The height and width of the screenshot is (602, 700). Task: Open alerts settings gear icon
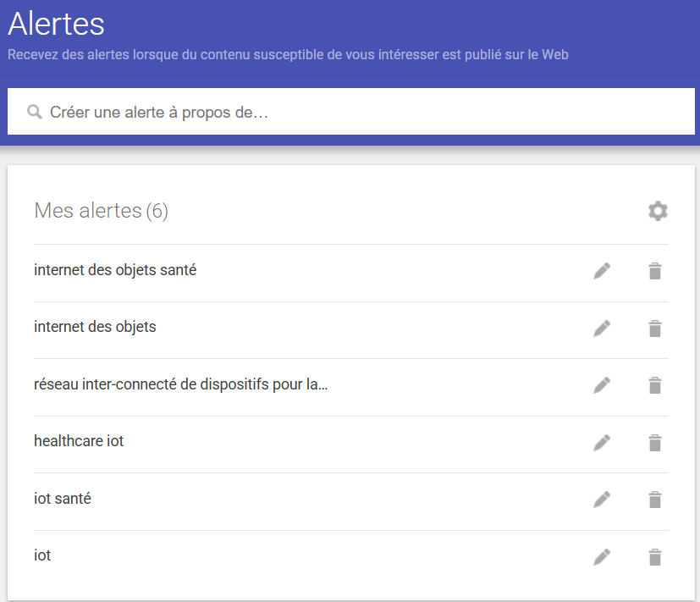click(x=658, y=211)
